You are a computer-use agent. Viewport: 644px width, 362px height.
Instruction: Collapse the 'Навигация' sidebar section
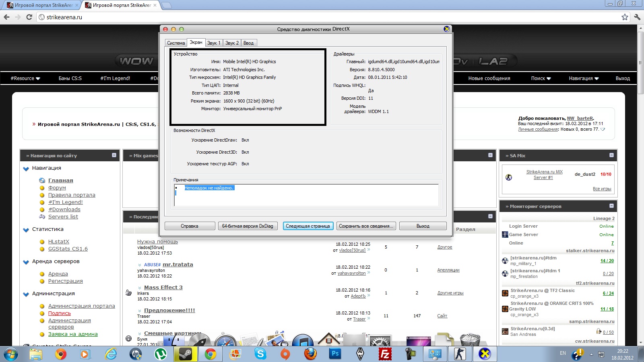coord(26,169)
